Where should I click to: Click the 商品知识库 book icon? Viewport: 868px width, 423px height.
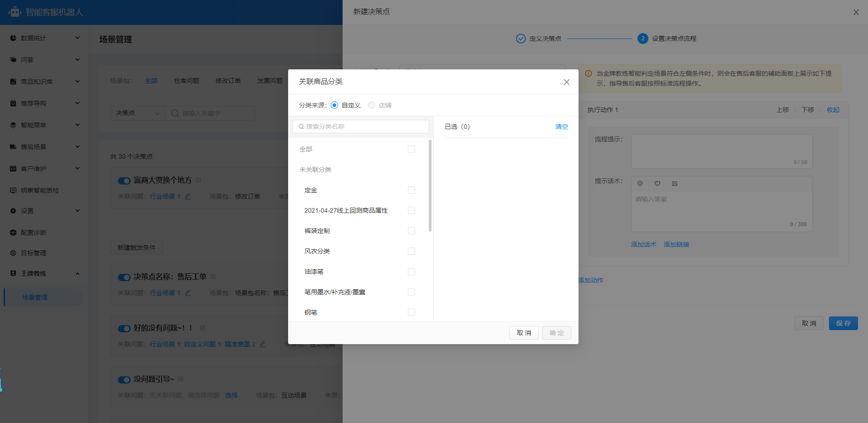(x=13, y=82)
